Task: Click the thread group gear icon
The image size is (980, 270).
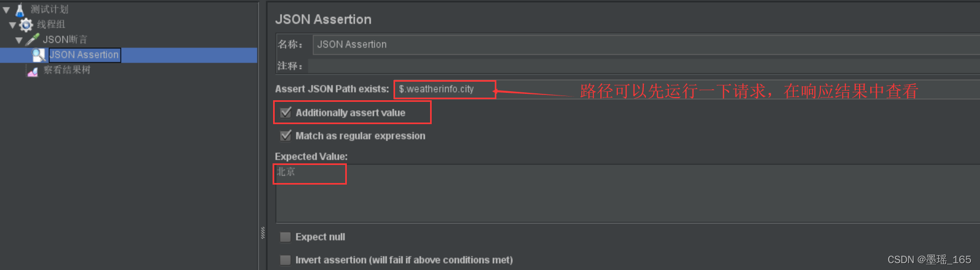Action: 26,24
